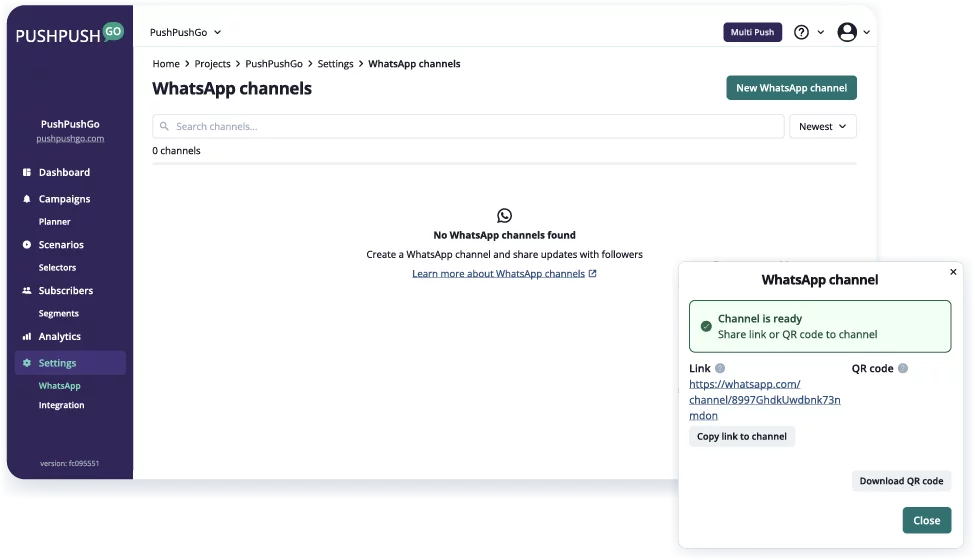Click the PushPushGo project name in sidebar
Viewport: 975px width, 560px height.
point(70,124)
